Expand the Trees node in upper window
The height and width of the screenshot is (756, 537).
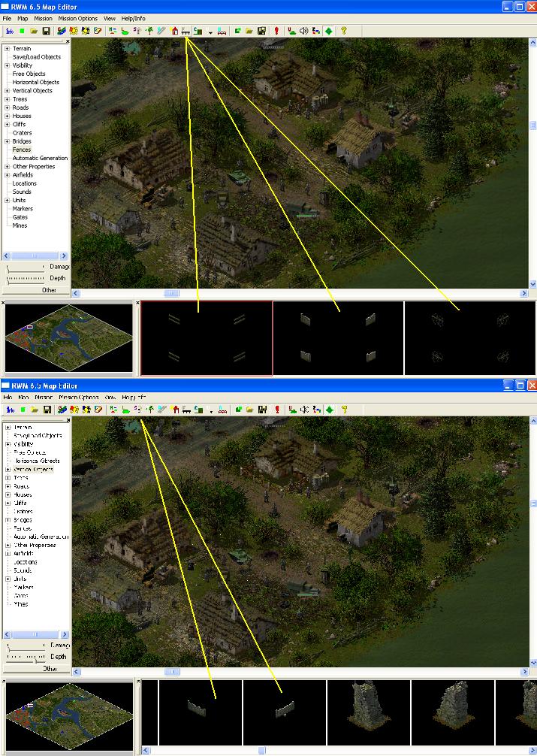(x=8, y=99)
